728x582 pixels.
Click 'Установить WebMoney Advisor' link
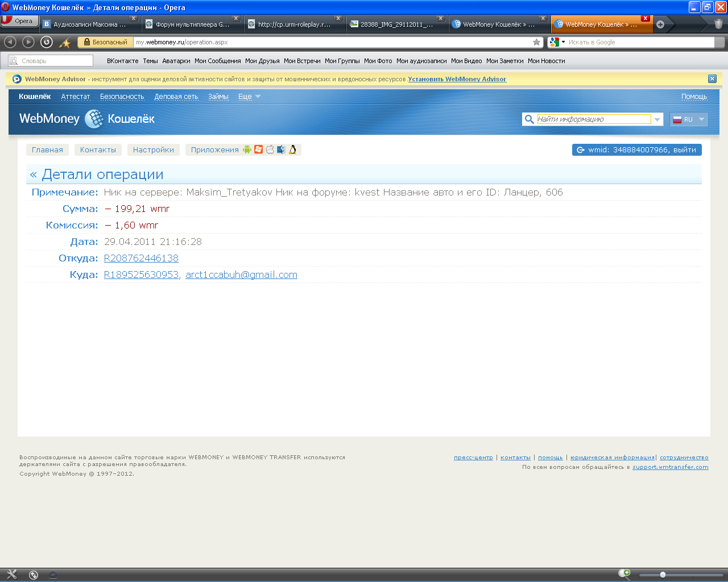[x=457, y=79]
